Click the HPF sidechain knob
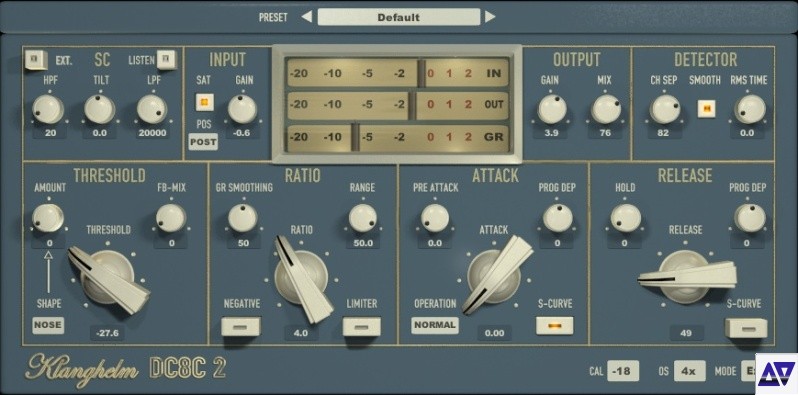This screenshot has height=395, width=798. pyautogui.click(x=48, y=109)
